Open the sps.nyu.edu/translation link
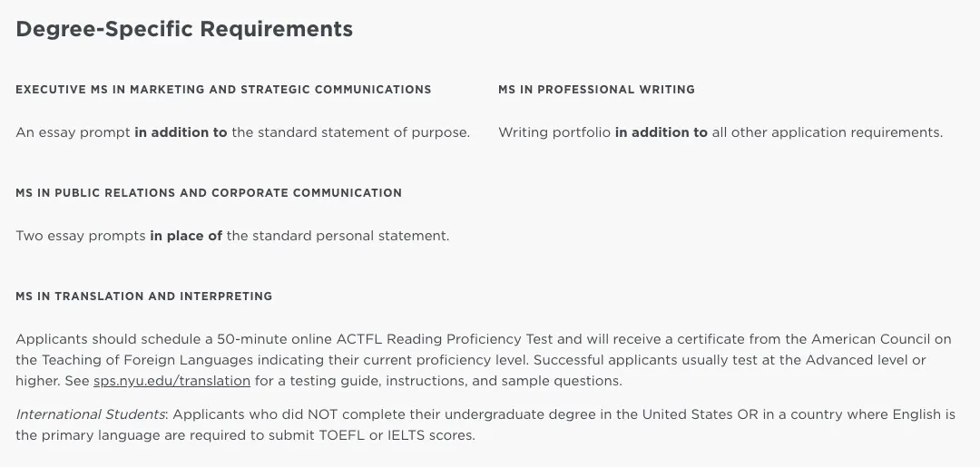Screen dimensions: 980x467 pos(171,381)
